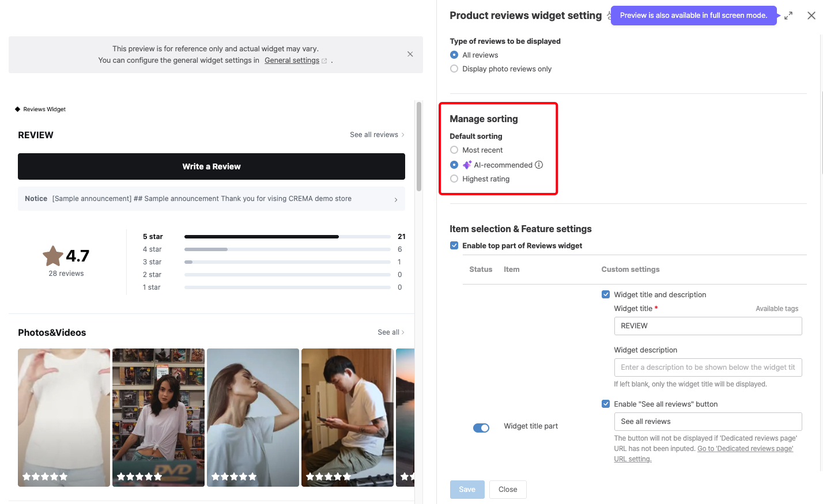Image resolution: width=823 pixels, height=504 pixels.
Task: Expand See all reviews chevron in the preview
Action: pos(402,134)
